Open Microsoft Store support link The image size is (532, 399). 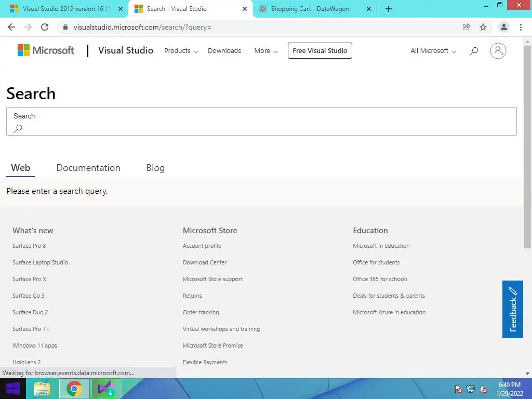pyautogui.click(x=212, y=279)
